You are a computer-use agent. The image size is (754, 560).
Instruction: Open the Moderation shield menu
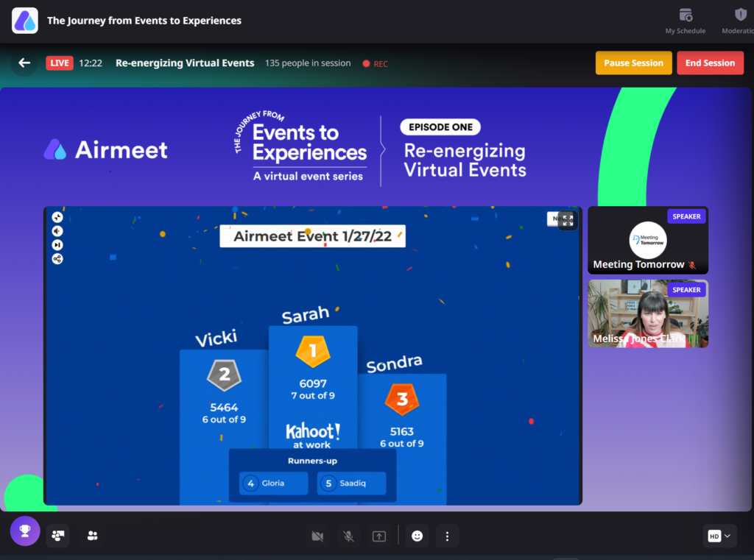pyautogui.click(x=739, y=21)
